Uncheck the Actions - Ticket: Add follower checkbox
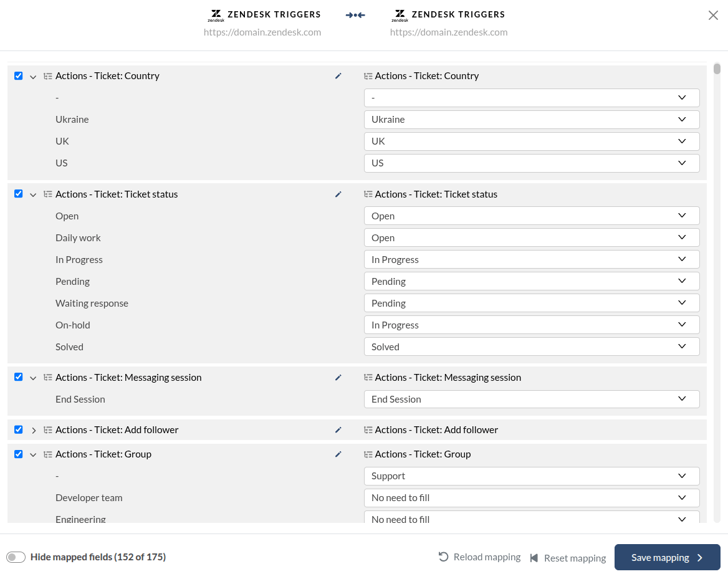 19,429
